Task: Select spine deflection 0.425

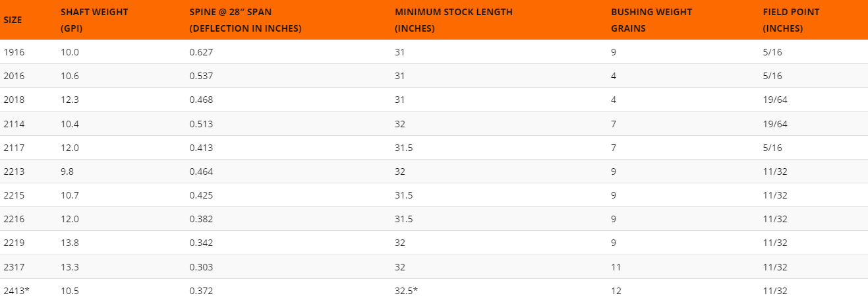Action: pyautogui.click(x=201, y=195)
